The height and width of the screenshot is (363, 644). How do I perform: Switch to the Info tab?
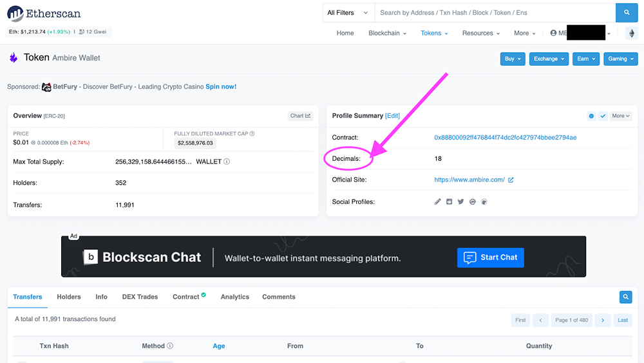[x=102, y=297]
